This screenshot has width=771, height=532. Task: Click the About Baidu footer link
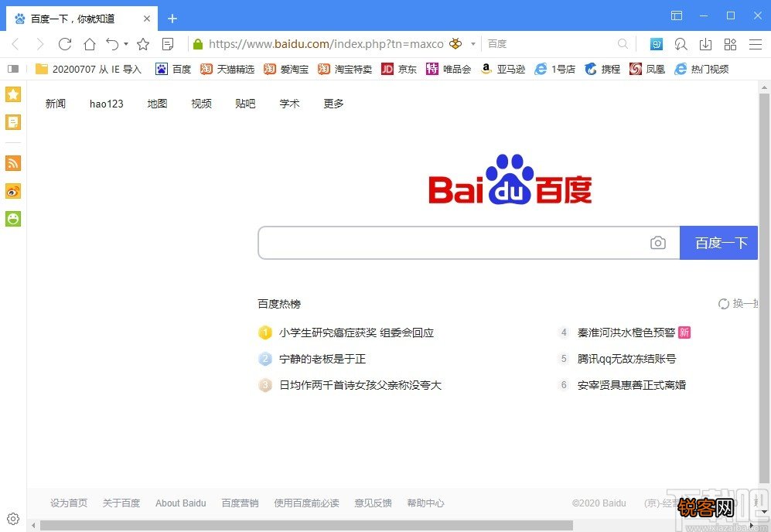tap(181, 503)
